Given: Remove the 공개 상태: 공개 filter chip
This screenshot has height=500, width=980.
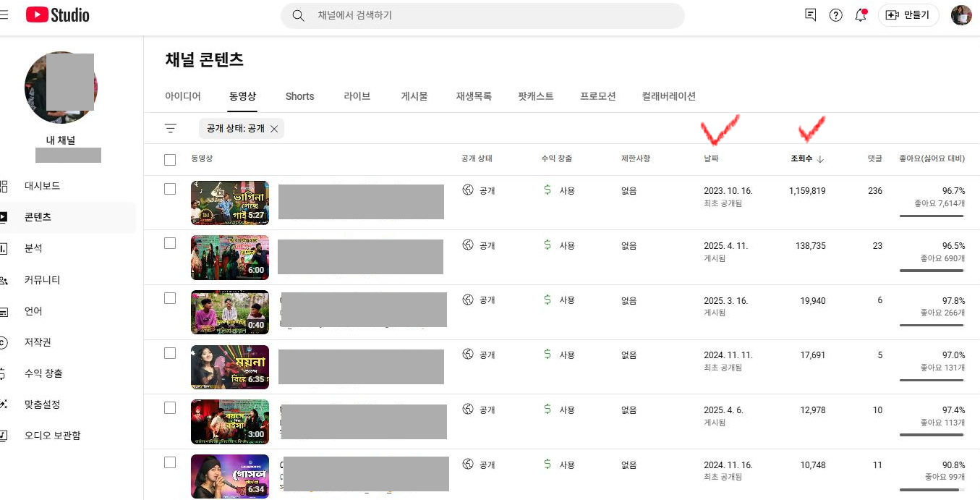Looking at the screenshot, I should click(274, 129).
